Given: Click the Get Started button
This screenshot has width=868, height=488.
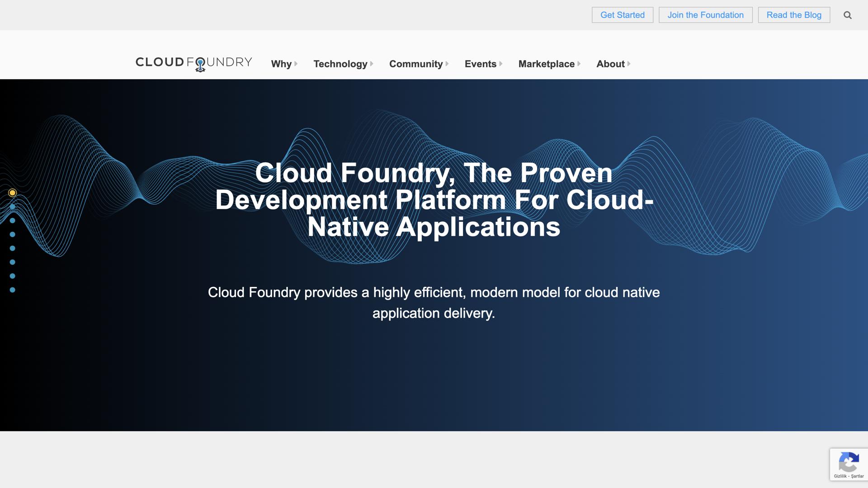Looking at the screenshot, I should 623,15.
